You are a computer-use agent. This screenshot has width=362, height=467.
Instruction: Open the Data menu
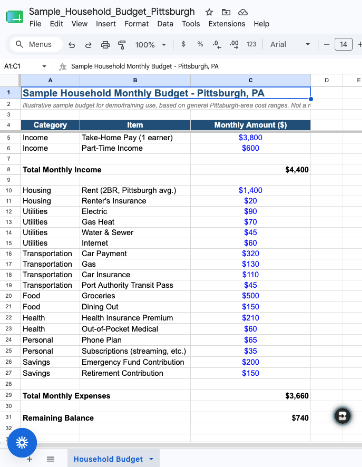(x=165, y=24)
